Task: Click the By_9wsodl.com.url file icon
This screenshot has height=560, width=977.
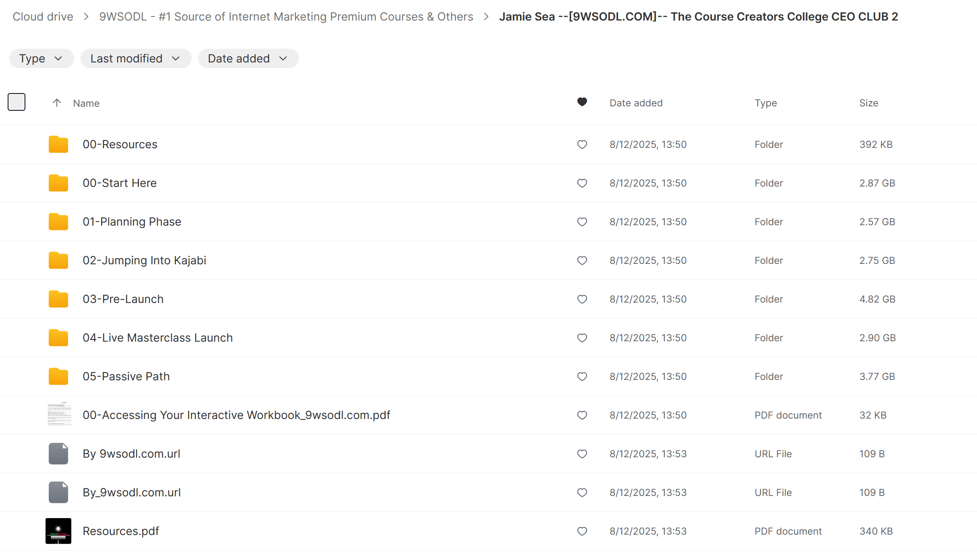Action: point(58,492)
